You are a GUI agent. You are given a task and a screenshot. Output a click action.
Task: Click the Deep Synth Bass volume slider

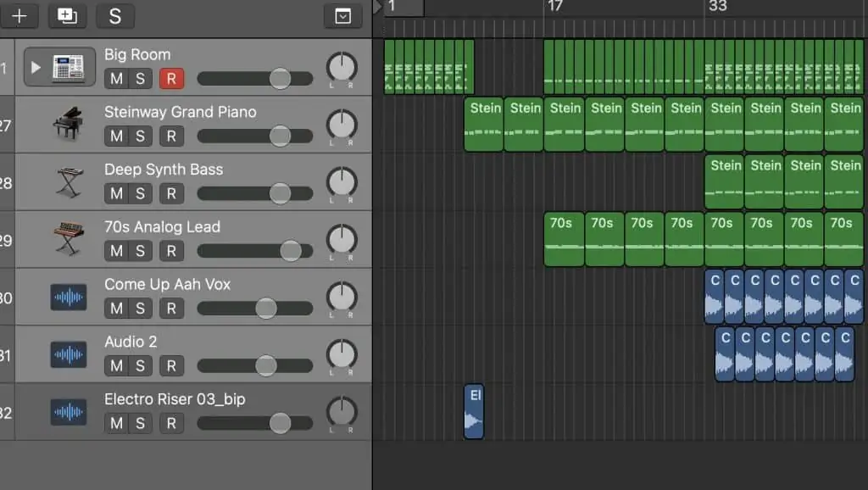click(255, 193)
